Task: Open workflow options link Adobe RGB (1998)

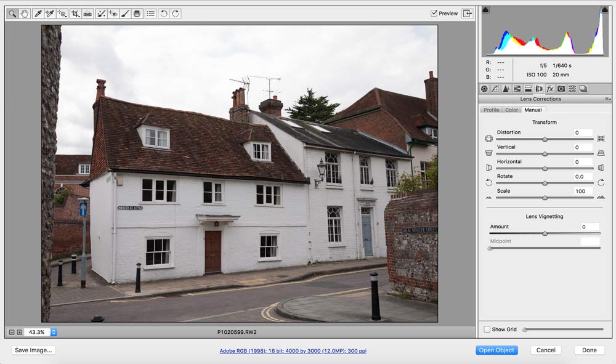Action: point(293,350)
